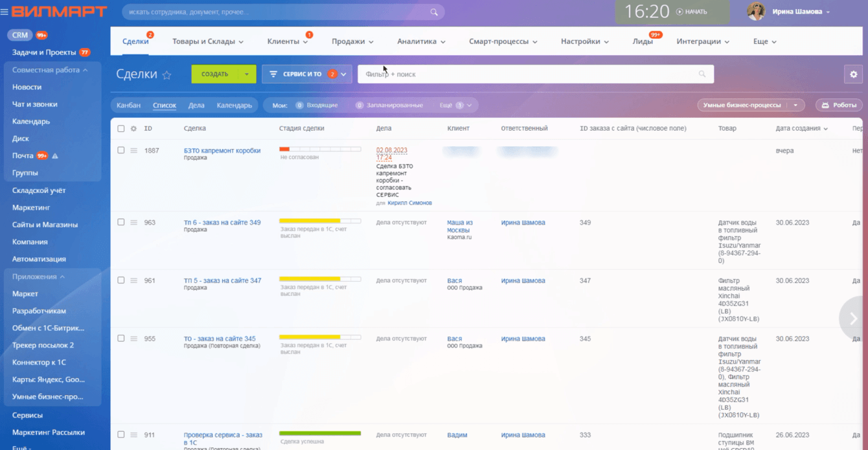Switch to the Дела view
868x450 pixels.
(x=196, y=105)
